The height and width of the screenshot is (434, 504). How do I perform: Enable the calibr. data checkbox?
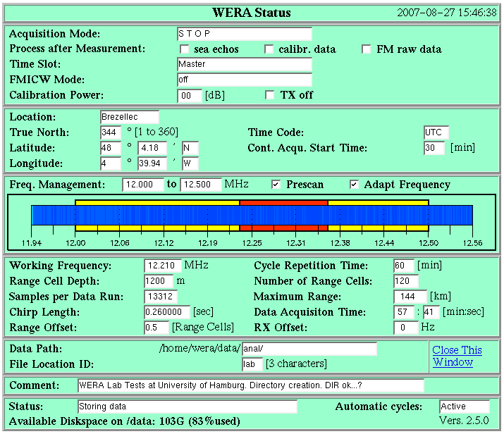[269, 49]
